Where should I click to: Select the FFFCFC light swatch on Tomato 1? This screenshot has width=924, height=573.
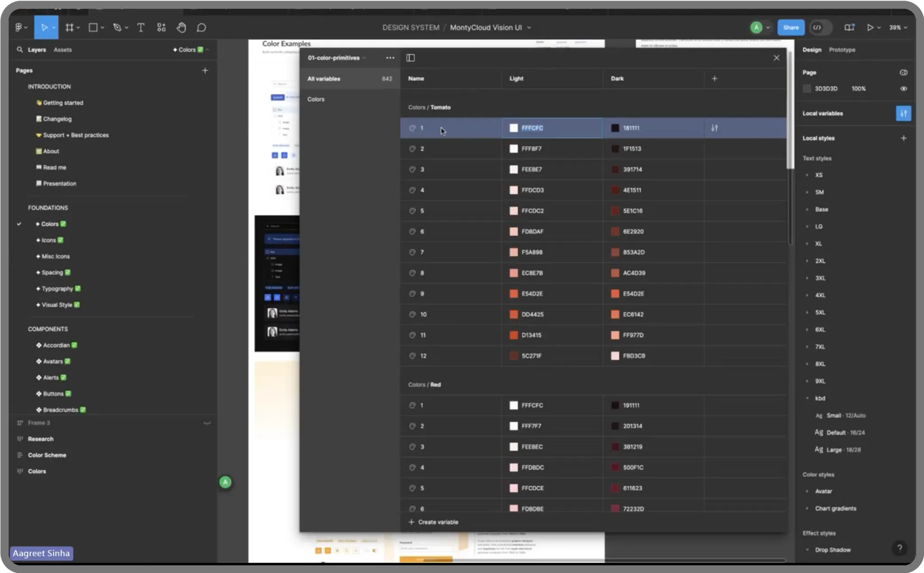pyautogui.click(x=513, y=128)
